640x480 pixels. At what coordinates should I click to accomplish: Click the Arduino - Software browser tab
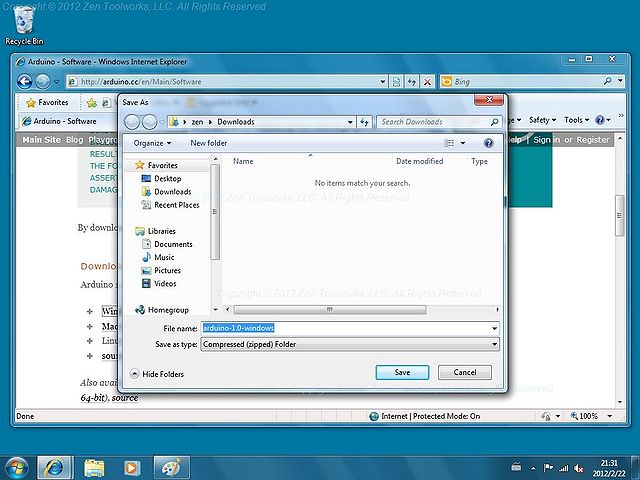pyautogui.click(x=65, y=121)
